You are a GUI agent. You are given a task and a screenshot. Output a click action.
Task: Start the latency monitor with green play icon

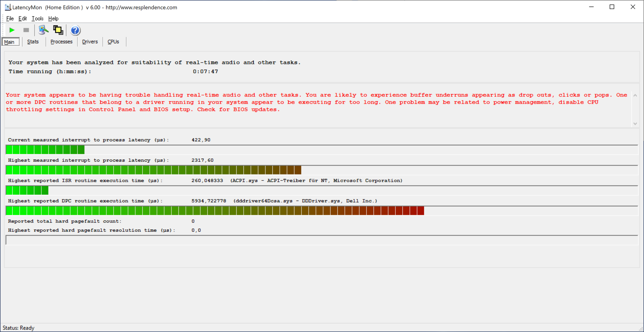click(12, 30)
